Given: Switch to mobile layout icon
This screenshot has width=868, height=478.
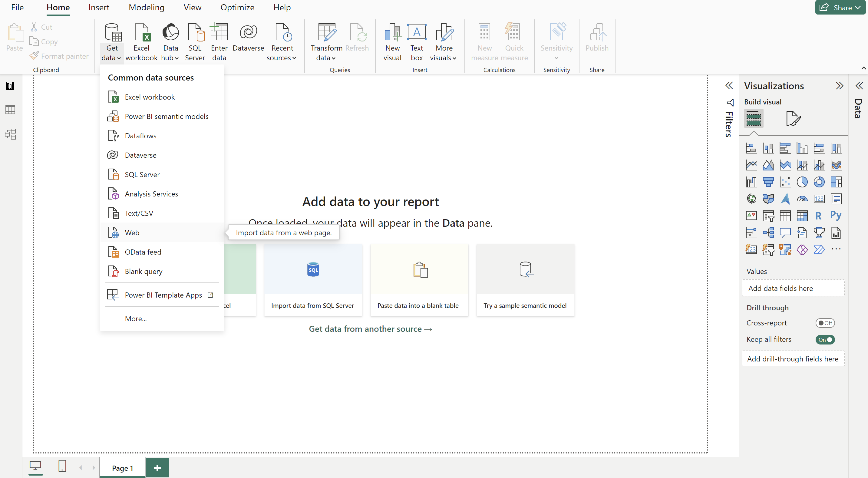Looking at the screenshot, I should (x=62, y=466).
